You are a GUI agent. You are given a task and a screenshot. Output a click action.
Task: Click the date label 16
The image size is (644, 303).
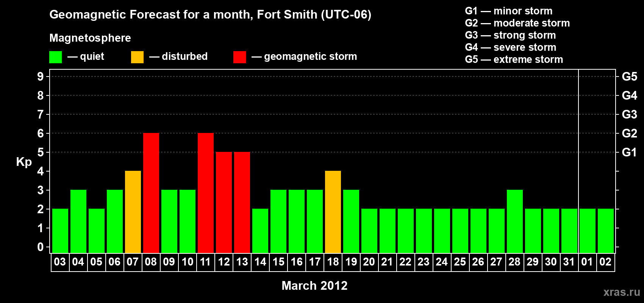tap(296, 262)
